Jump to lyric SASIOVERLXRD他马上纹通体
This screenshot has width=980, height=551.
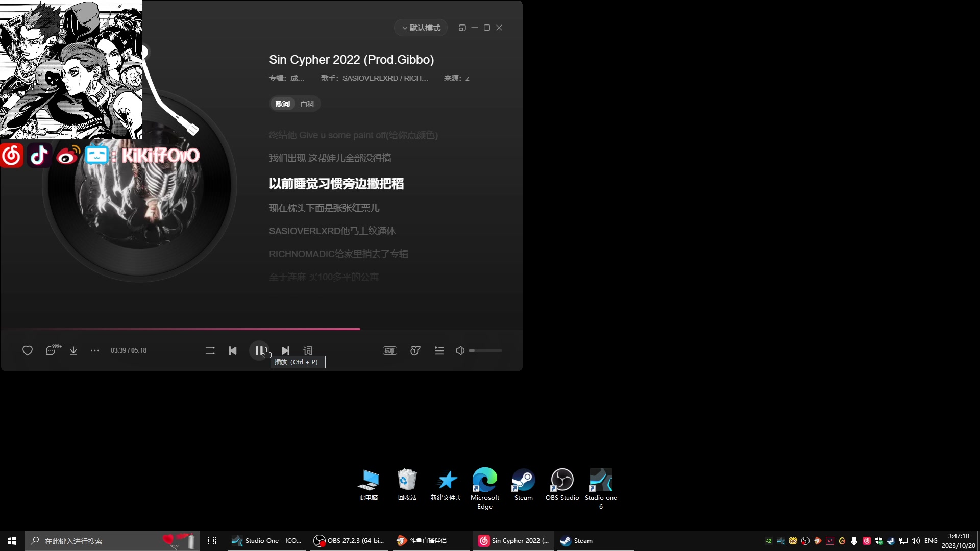332,231
